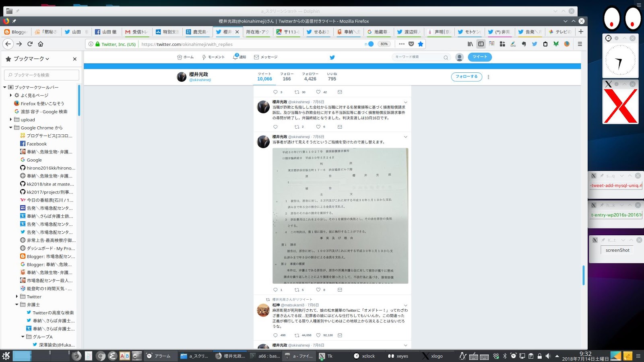Go to Twitter ホーム link
Image resolution: width=644 pixels, height=362 pixels.
186,57
